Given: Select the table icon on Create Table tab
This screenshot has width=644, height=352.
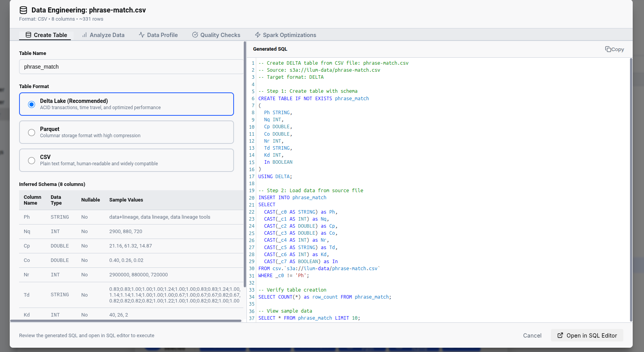Looking at the screenshot, I should [28, 35].
